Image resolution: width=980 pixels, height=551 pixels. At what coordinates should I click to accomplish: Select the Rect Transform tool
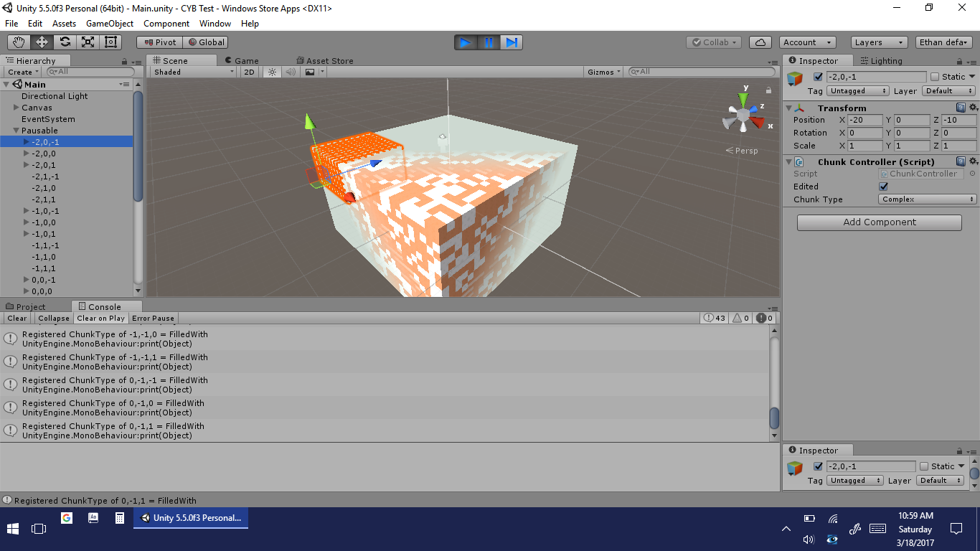(110, 42)
